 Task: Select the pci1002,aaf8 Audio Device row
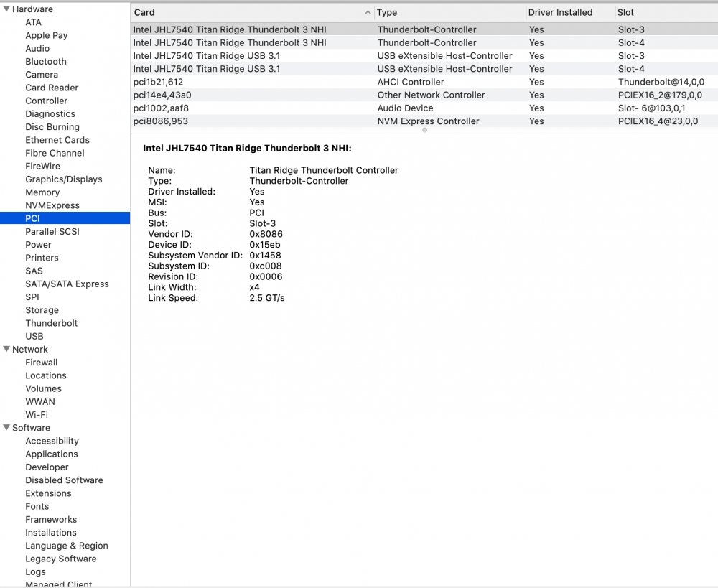coord(424,108)
